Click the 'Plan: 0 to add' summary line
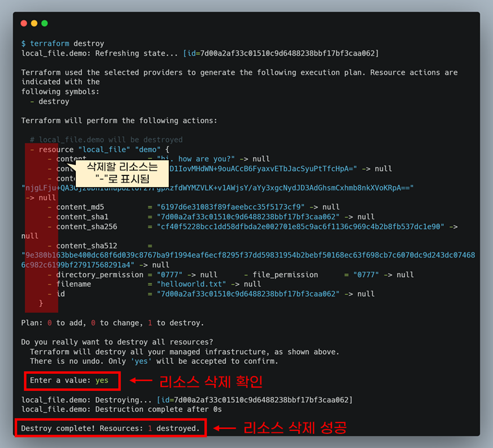493x448 pixels. click(x=113, y=323)
